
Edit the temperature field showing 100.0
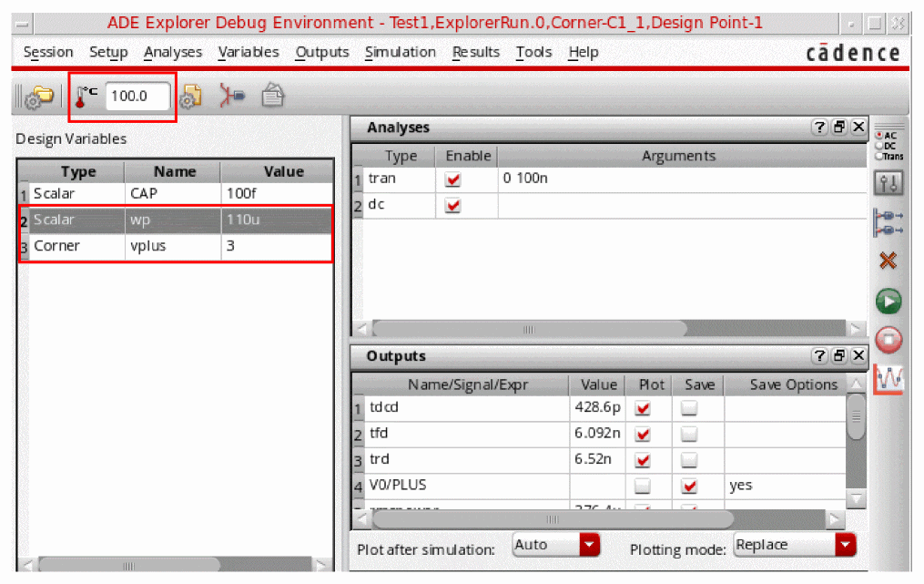coord(137,97)
